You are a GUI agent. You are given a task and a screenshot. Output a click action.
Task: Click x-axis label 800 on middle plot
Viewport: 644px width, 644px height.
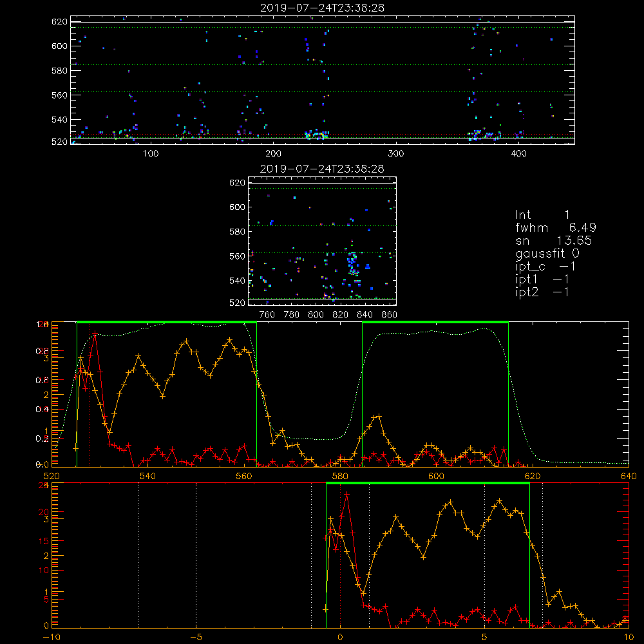pos(316,315)
